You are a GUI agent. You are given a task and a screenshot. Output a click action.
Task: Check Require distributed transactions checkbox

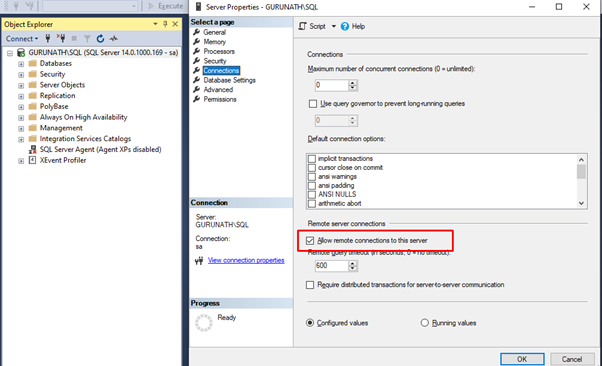tap(310, 285)
